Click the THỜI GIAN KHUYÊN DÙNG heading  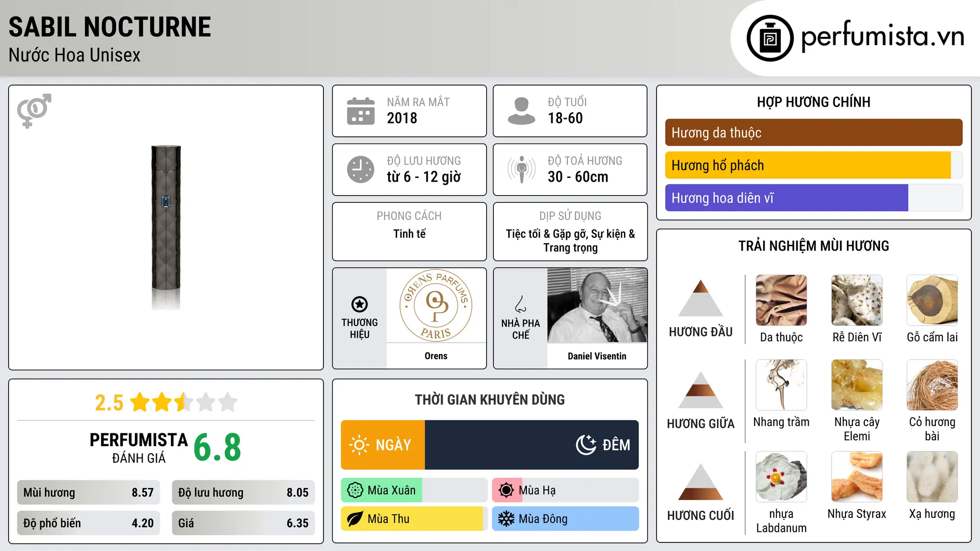click(490, 399)
